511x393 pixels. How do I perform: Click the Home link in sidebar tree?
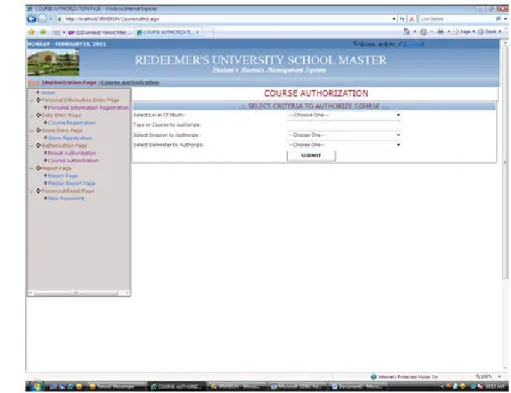point(48,93)
